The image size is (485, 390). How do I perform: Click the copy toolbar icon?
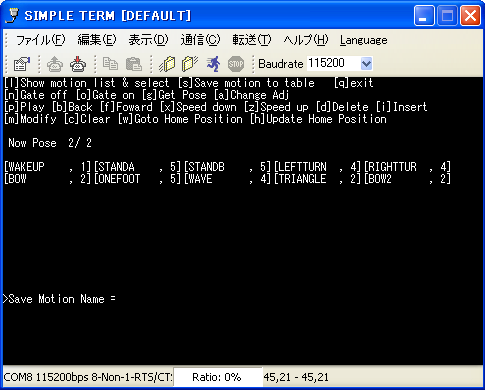[x=110, y=64]
